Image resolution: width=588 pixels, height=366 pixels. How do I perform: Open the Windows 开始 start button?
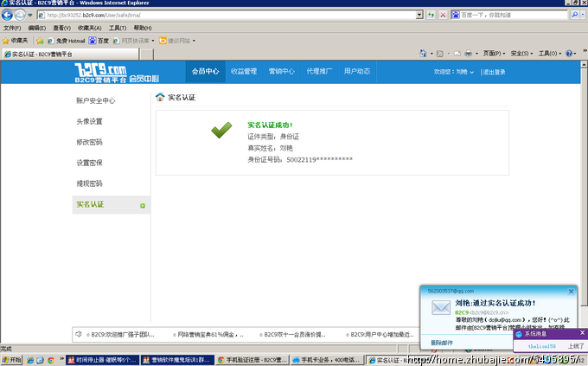(x=11, y=360)
